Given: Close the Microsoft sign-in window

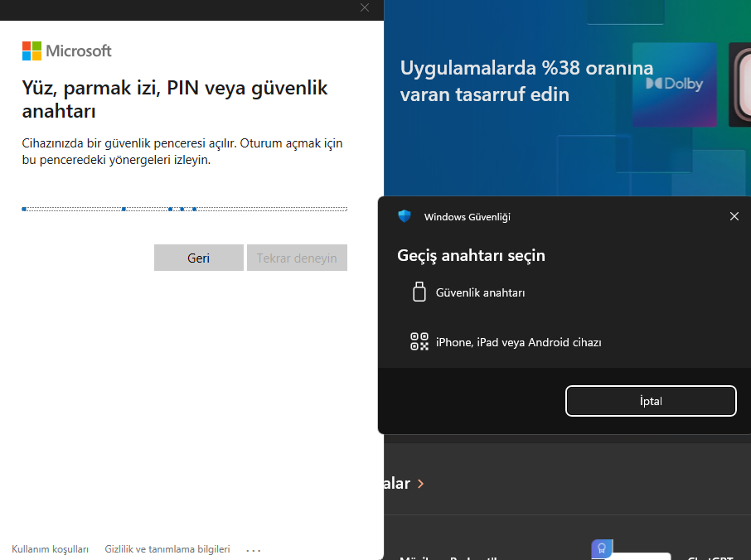Looking at the screenshot, I should coord(365,7).
